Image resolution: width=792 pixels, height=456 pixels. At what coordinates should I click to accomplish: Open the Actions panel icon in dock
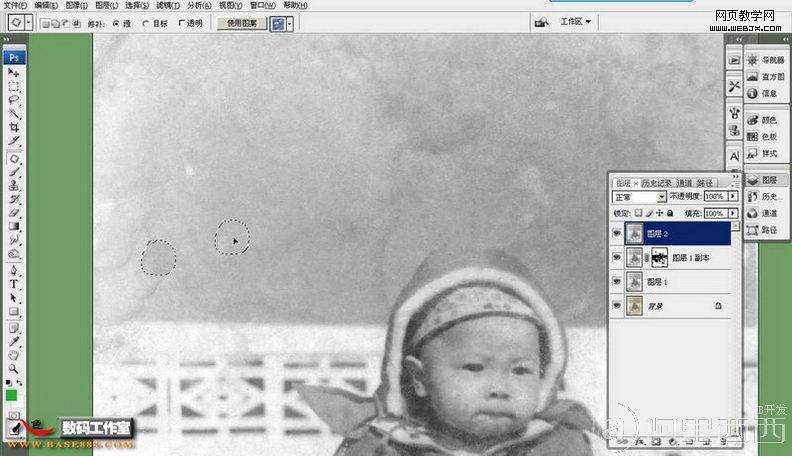[734, 60]
